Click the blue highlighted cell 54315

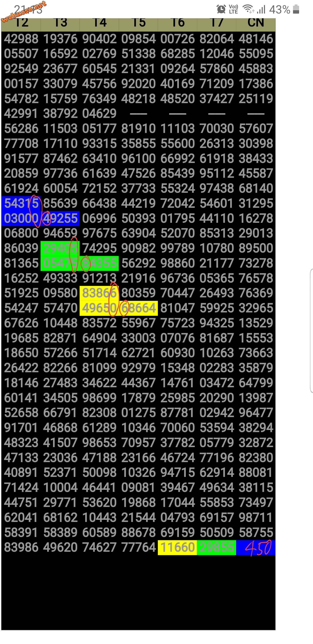(x=21, y=203)
